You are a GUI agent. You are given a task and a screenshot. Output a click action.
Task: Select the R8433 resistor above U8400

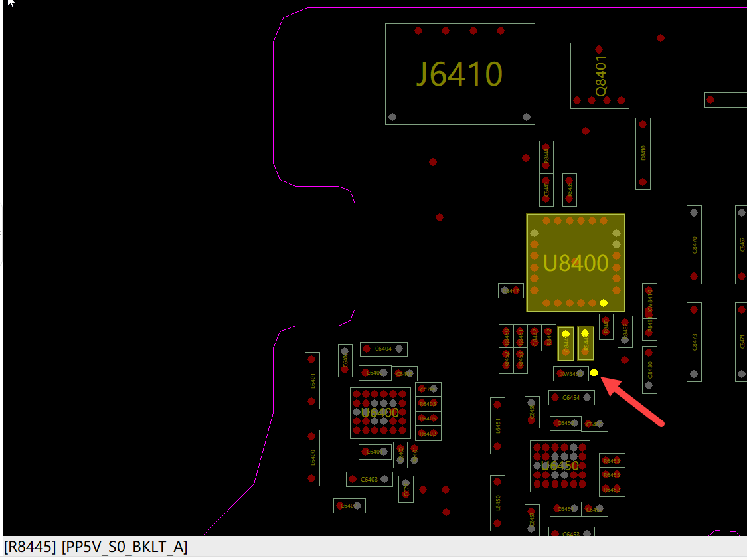569,190
